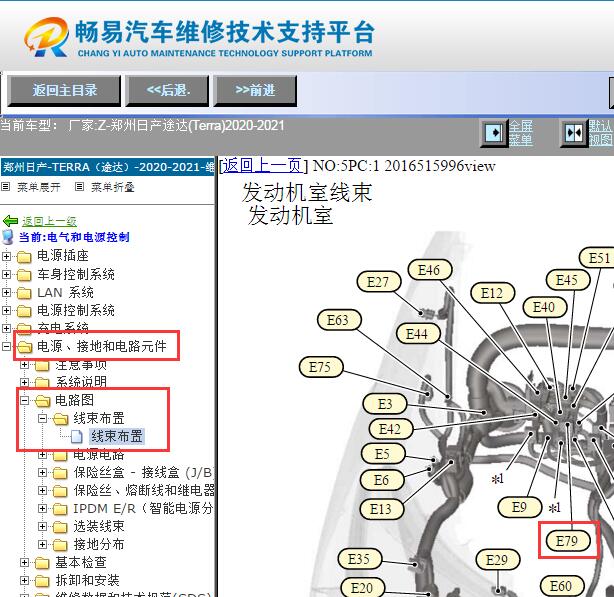The width and height of the screenshot is (614, 597).
Task: Click the 全屏菜单 icon
Action: [495, 133]
